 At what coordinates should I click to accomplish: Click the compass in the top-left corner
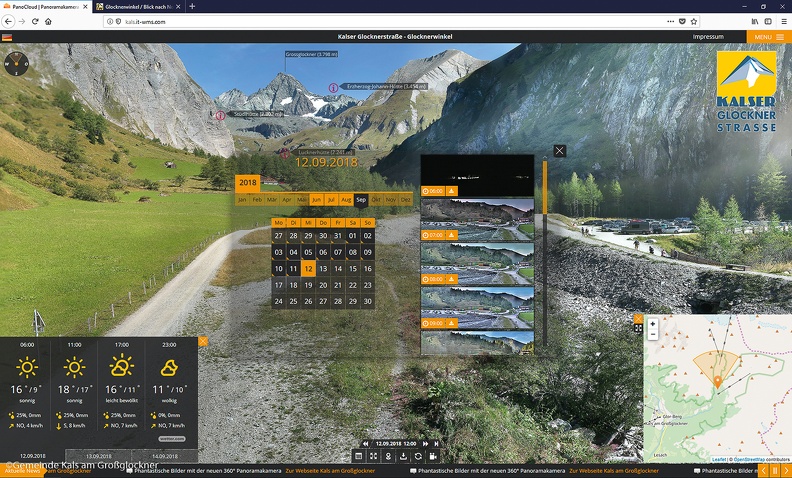(16, 64)
